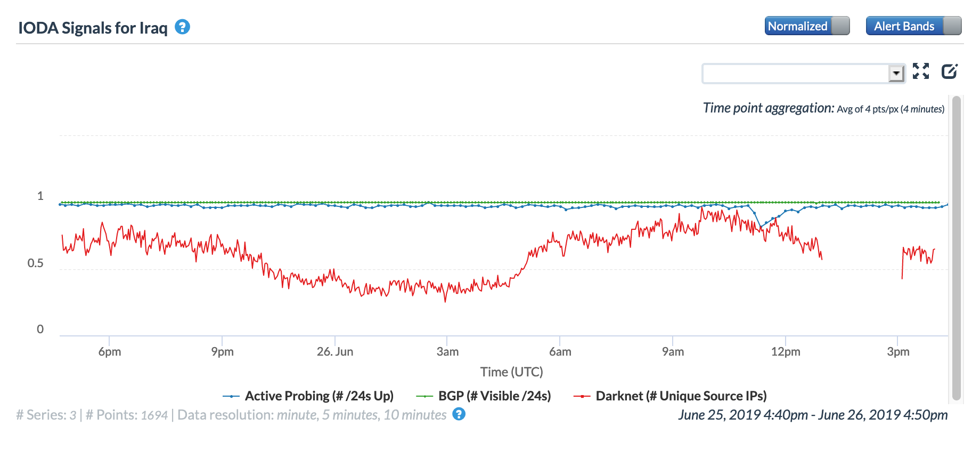The height and width of the screenshot is (466, 980).
Task: Click the blue Active Probing legend marker
Action: 231,396
